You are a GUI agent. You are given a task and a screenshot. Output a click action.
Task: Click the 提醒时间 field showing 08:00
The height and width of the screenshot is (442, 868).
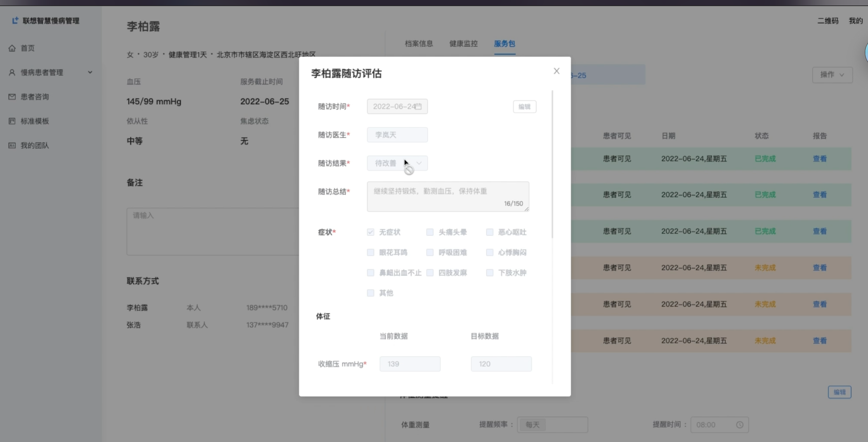(720, 425)
